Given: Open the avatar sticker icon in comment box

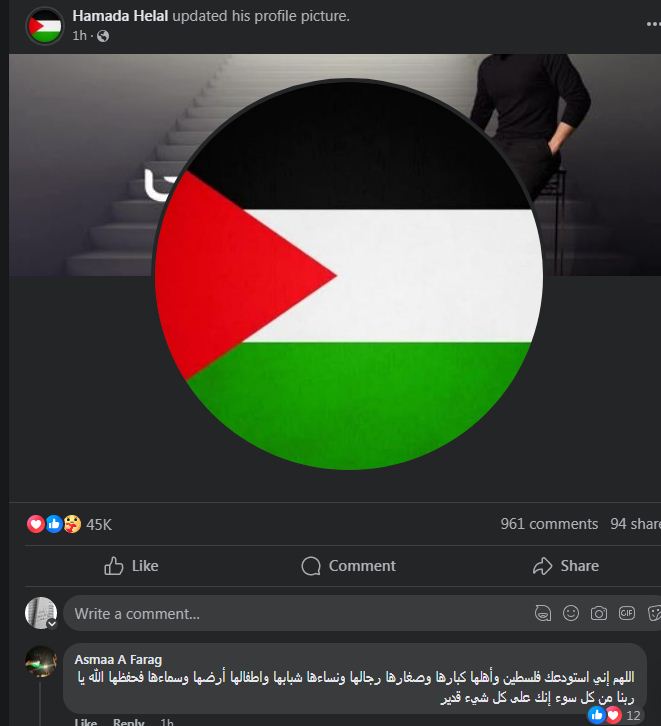Looking at the screenshot, I should (543, 613).
